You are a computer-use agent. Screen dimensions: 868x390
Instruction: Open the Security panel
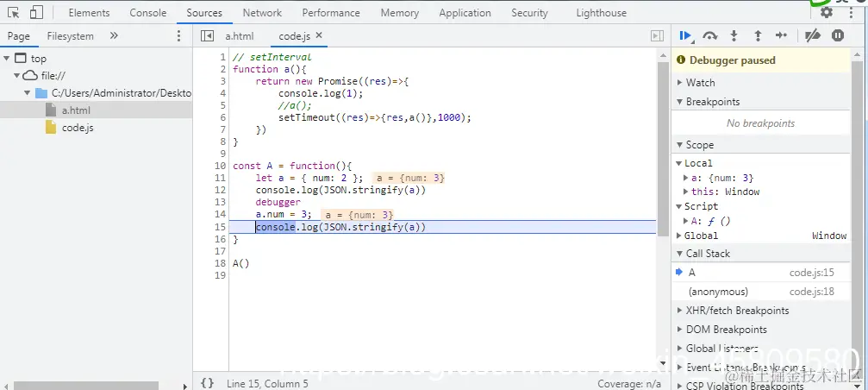[529, 13]
